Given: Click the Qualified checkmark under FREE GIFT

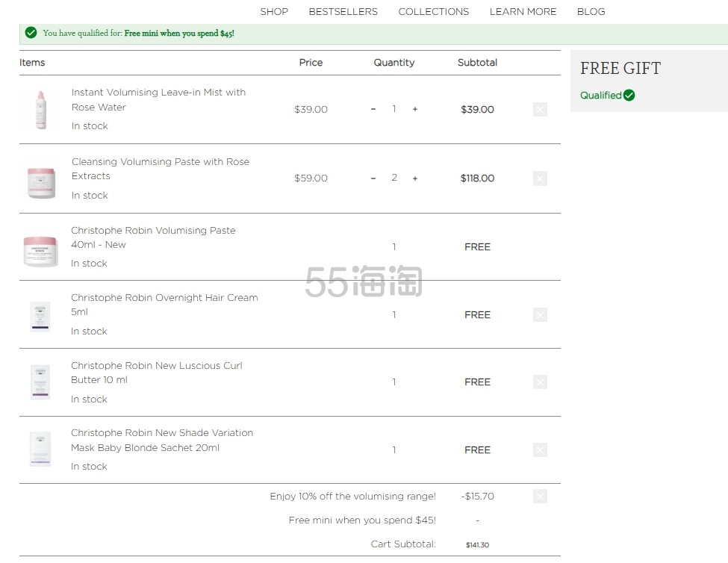Looking at the screenshot, I should pos(629,95).
